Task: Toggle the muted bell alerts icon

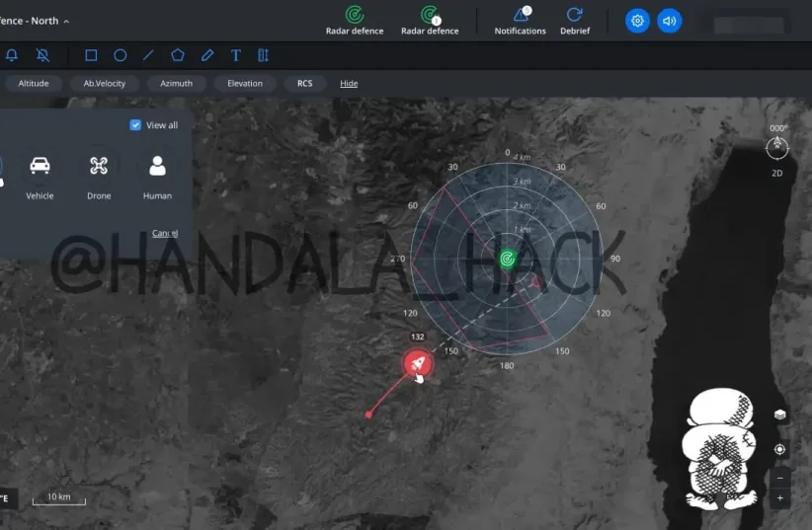Action: [x=42, y=55]
